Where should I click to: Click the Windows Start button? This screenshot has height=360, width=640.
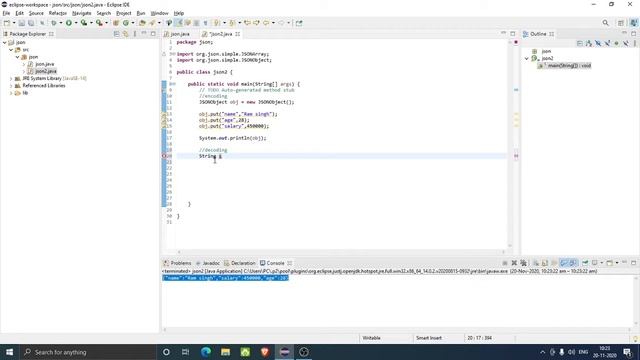tap(9, 352)
